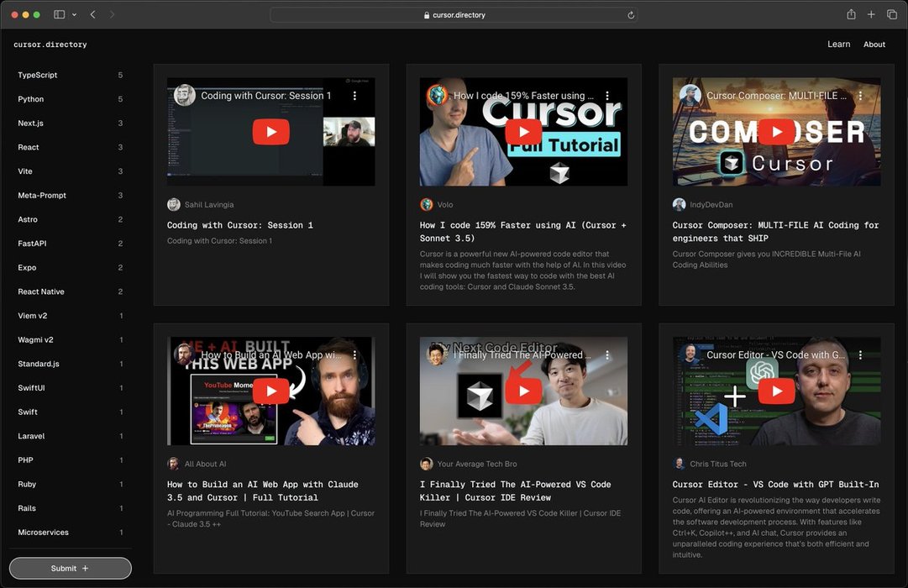Screen dimensions: 908x588
Task: Open the Learn page
Action: 838,44
